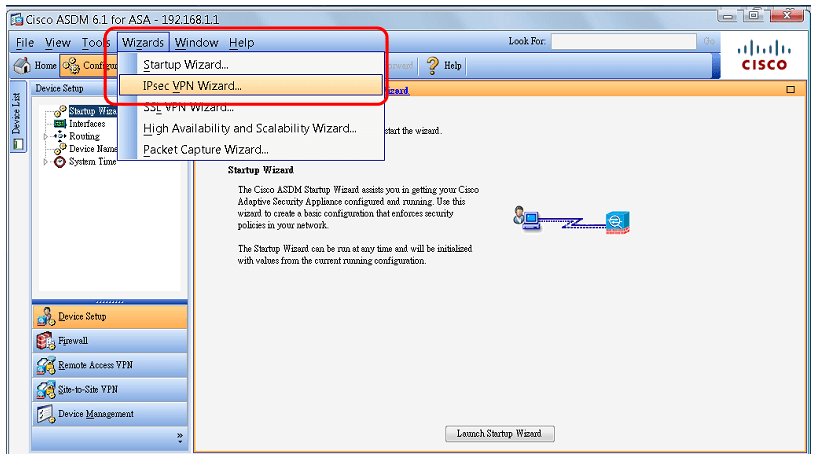Click the Routing tree icon

[x=60, y=136]
